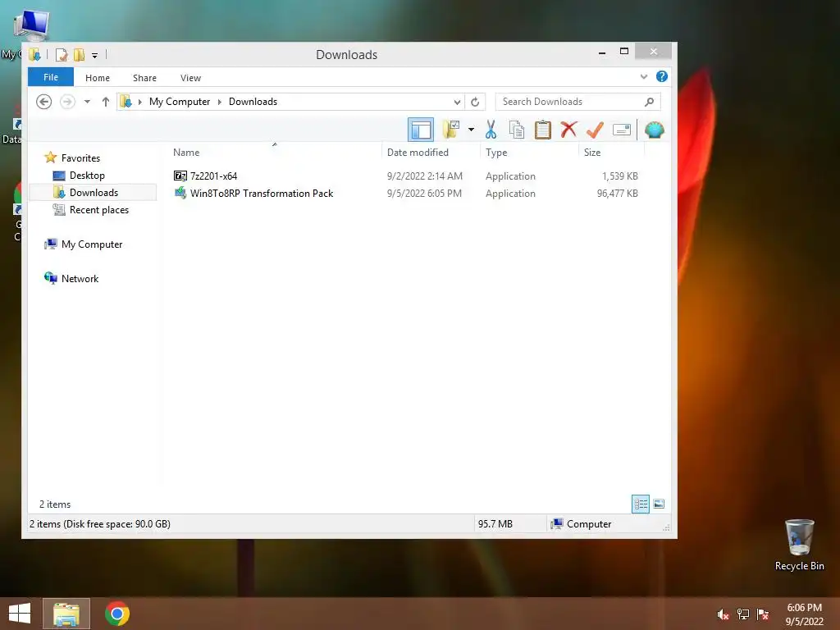Select Desktop in the navigation pane
Screen dimensions: 840x630
coord(87,176)
